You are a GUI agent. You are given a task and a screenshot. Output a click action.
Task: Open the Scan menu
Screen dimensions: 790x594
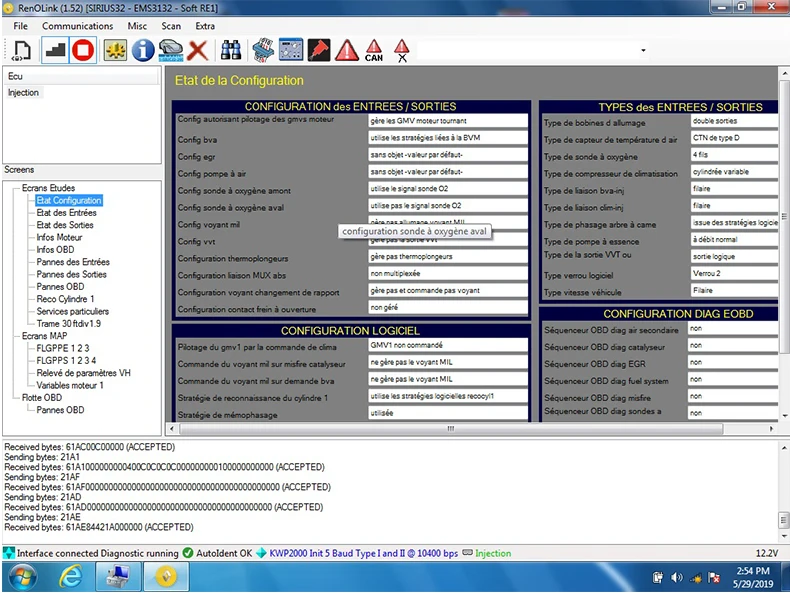click(171, 26)
